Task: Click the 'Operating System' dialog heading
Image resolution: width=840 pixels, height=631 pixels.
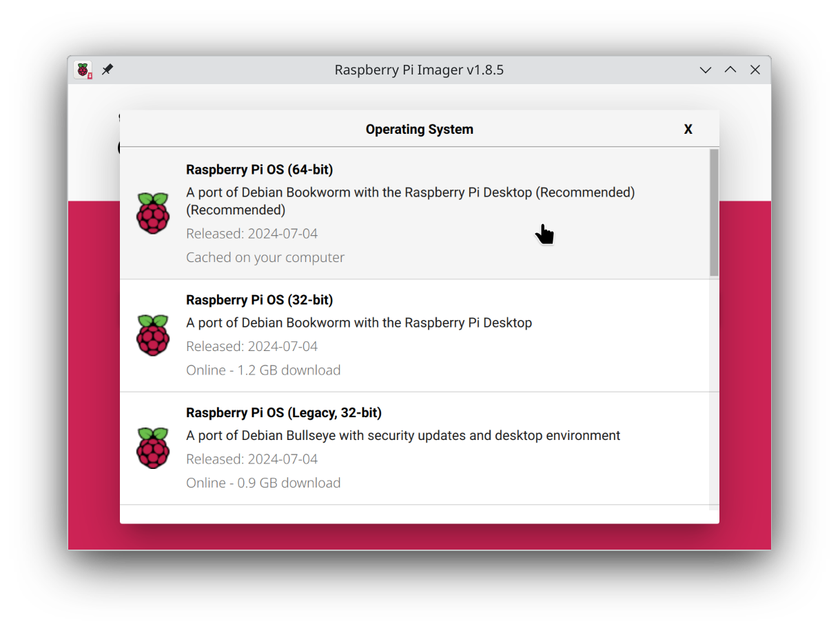Action: [x=420, y=129]
